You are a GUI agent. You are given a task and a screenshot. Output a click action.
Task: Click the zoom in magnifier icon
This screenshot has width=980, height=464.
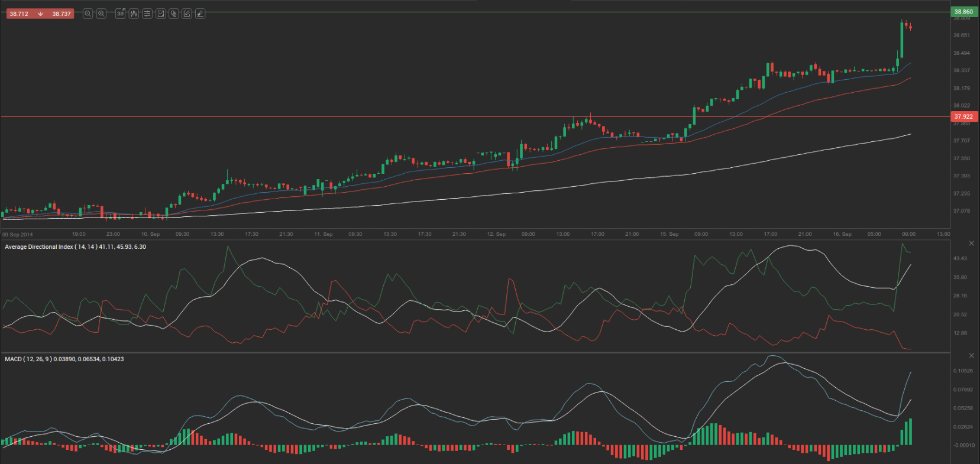101,14
